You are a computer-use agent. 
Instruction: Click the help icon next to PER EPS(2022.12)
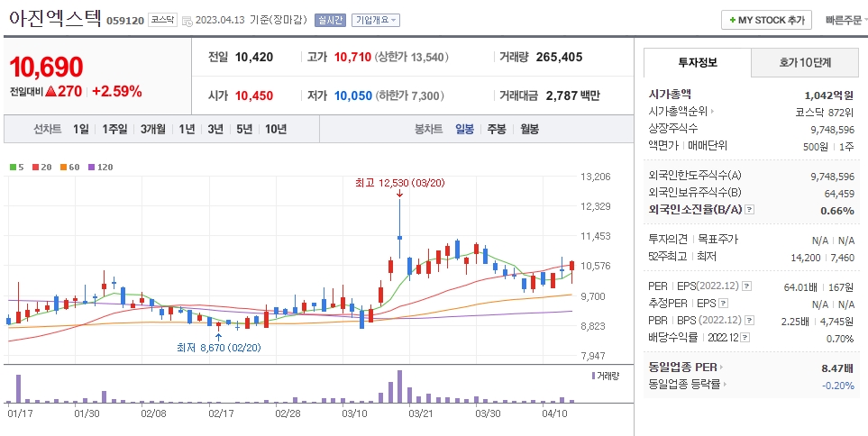[x=746, y=286]
